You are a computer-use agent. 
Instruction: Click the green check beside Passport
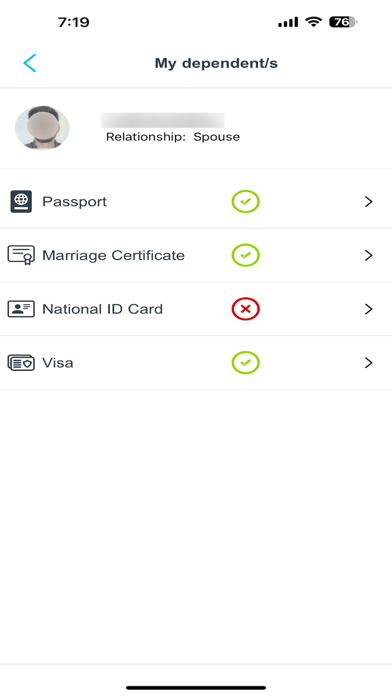[x=245, y=202]
